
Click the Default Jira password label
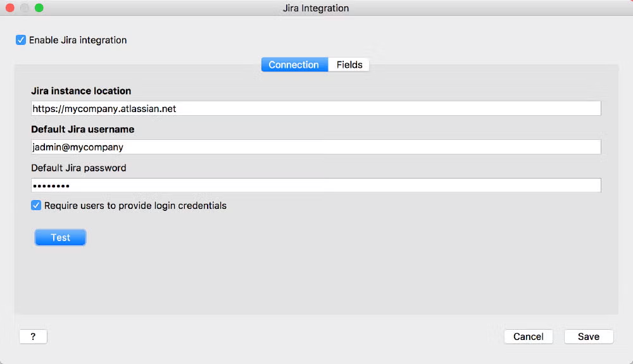tap(78, 168)
